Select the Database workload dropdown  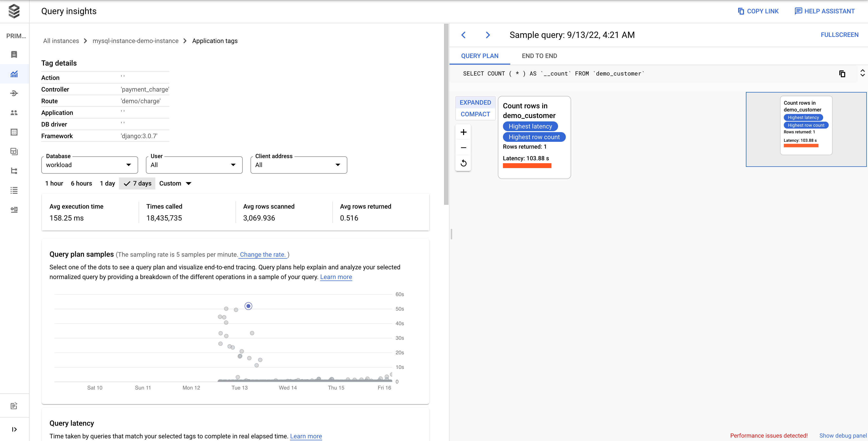point(89,165)
